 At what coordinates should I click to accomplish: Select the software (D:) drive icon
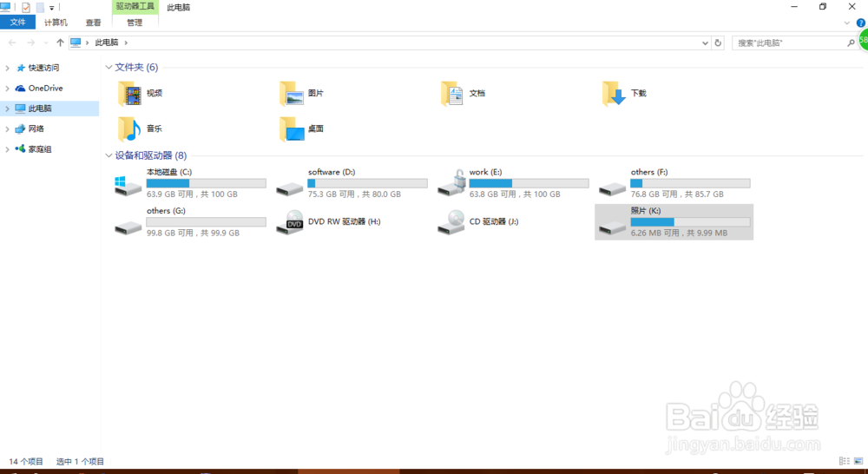pyautogui.click(x=290, y=189)
